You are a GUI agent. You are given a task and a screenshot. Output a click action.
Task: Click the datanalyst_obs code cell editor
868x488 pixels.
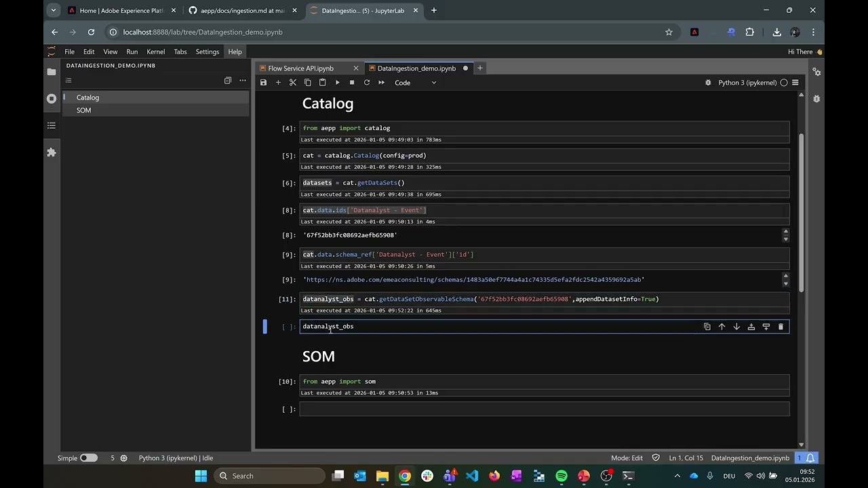click(x=502, y=327)
